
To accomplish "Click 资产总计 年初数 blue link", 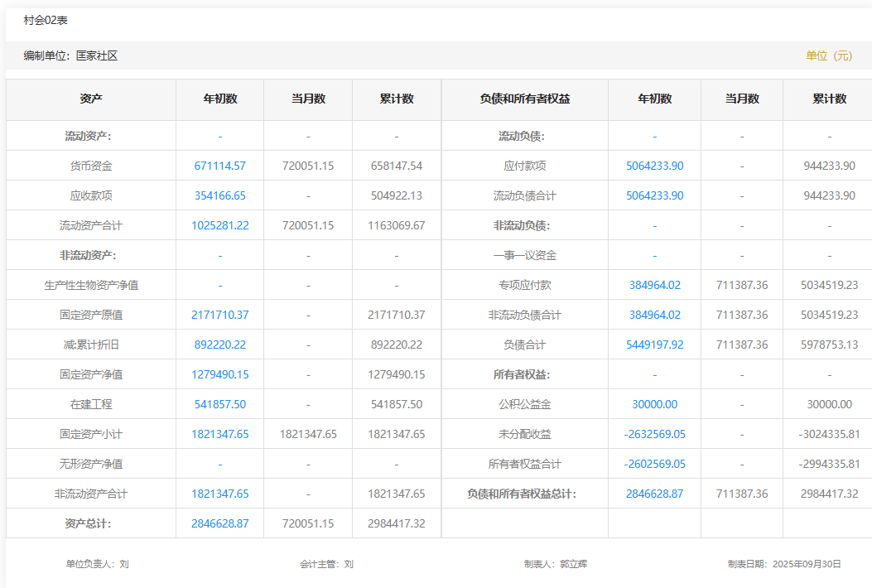I will coord(219,523).
